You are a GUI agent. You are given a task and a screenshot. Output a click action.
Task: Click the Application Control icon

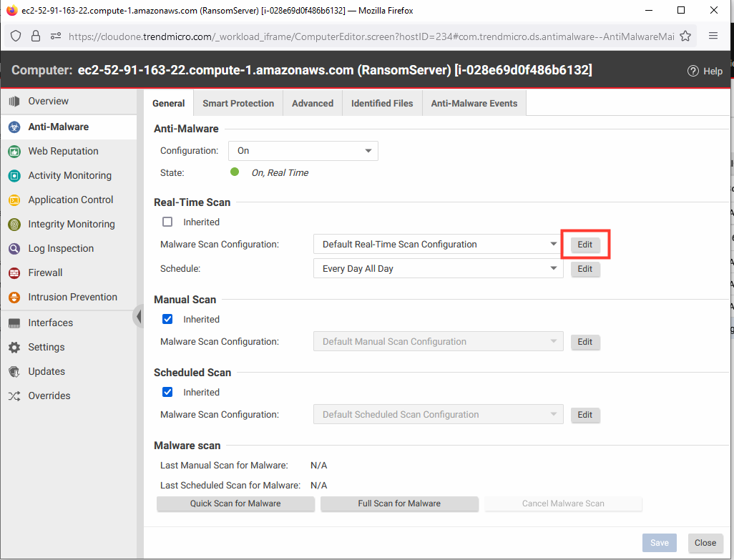coord(14,200)
